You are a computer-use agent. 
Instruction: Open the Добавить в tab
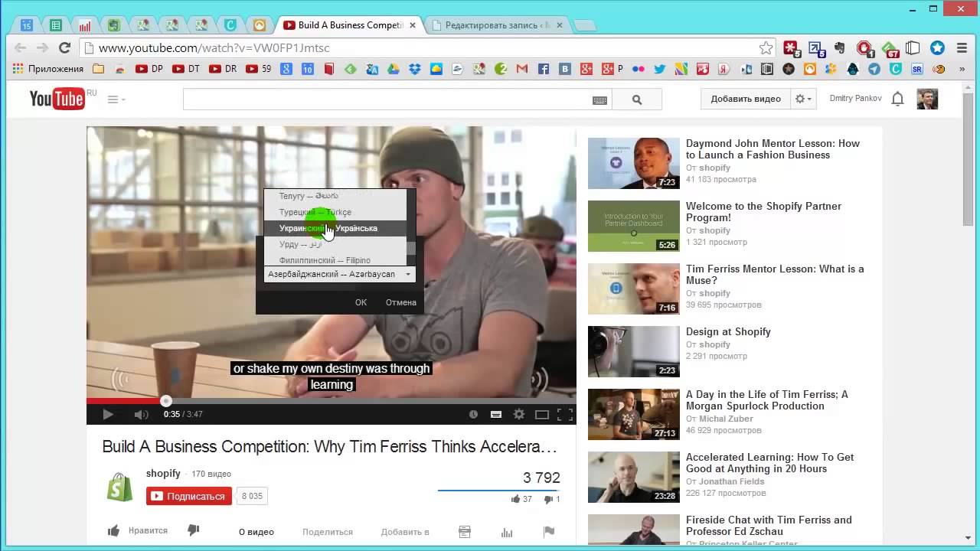click(x=405, y=532)
